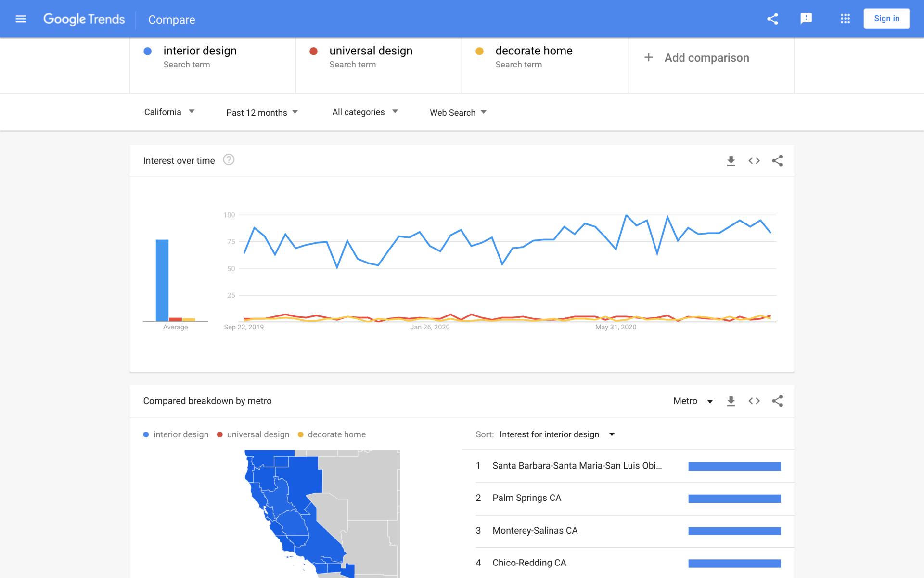Click the download icon for Interest over time
The image size is (924, 578).
pyautogui.click(x=731, y=160)
